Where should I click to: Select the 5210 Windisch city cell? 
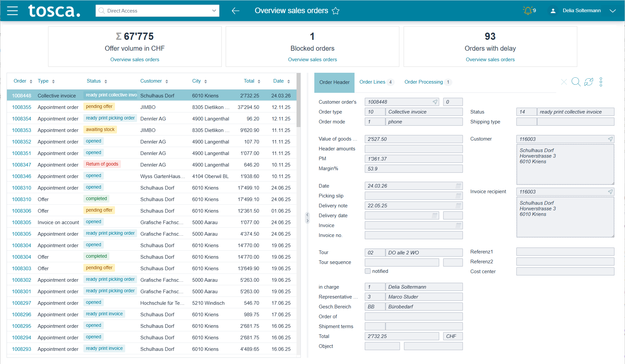tap(208, 303)
